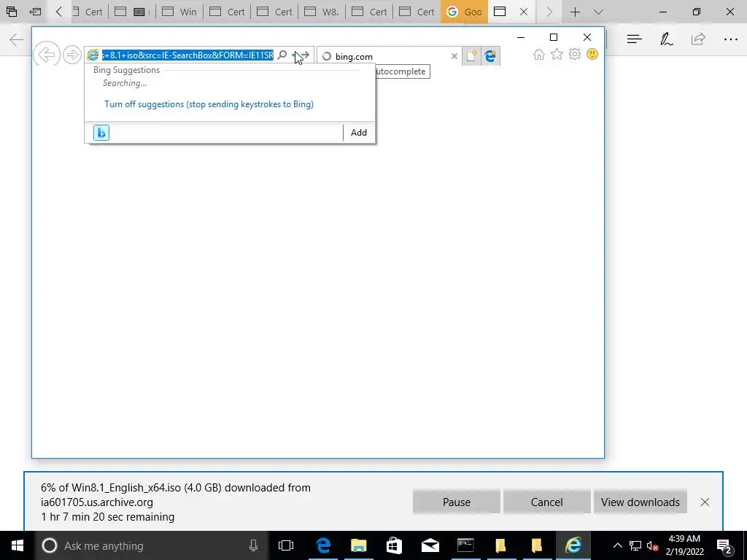Click the Edge Share icon
747x560 pixels.
coord(698,39)
